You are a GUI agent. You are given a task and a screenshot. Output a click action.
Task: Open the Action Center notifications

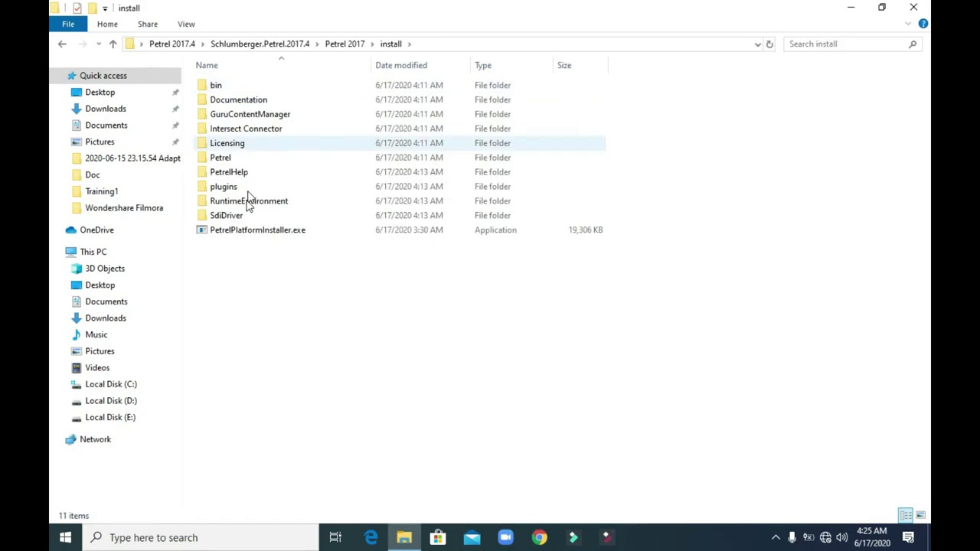click(x=908, y=537)
